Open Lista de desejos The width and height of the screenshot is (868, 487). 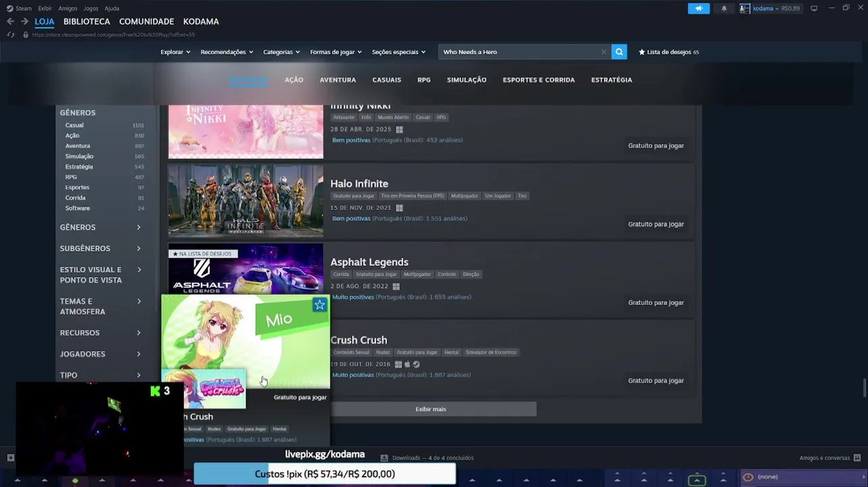point(668,52)
